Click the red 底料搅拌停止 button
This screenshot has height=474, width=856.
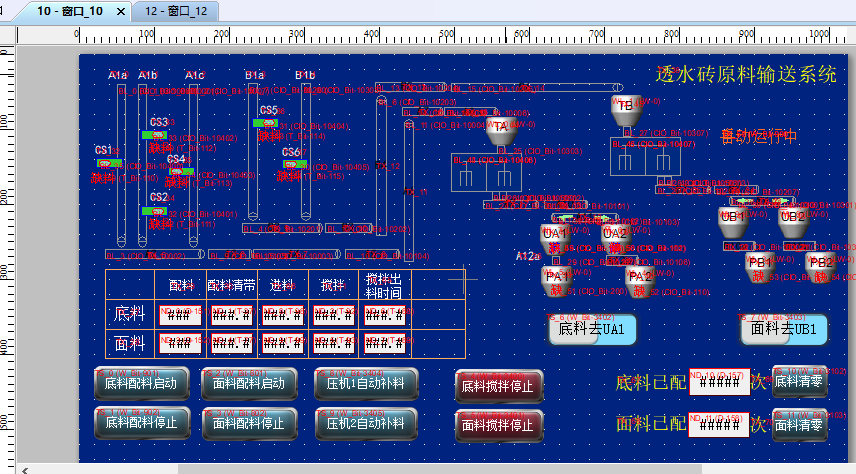tap(499, 386)
